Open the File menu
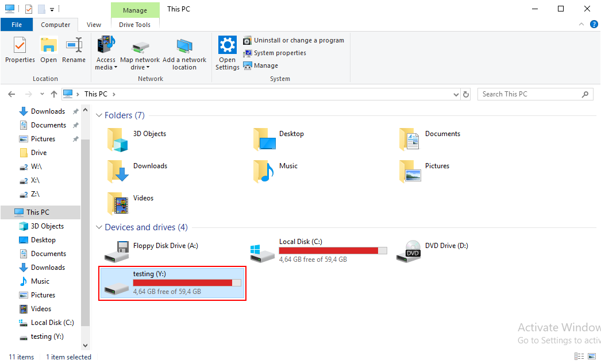 coord(17,25)
